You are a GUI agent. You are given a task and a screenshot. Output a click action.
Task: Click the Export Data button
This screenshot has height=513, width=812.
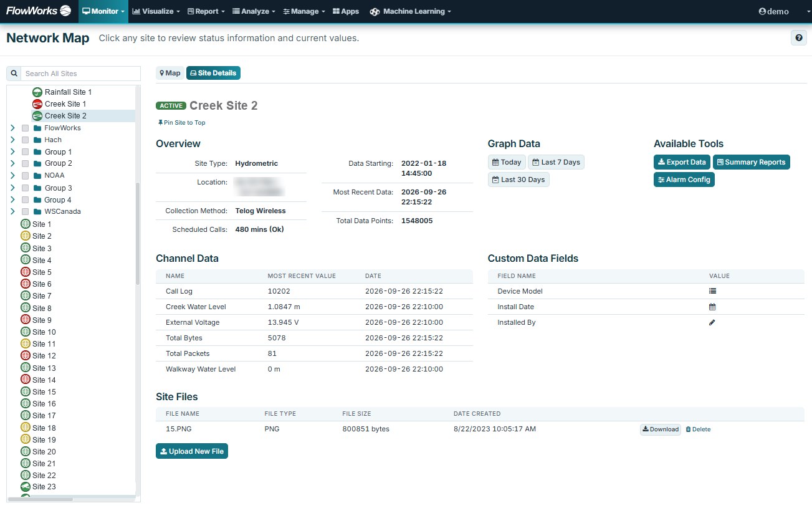682,162
